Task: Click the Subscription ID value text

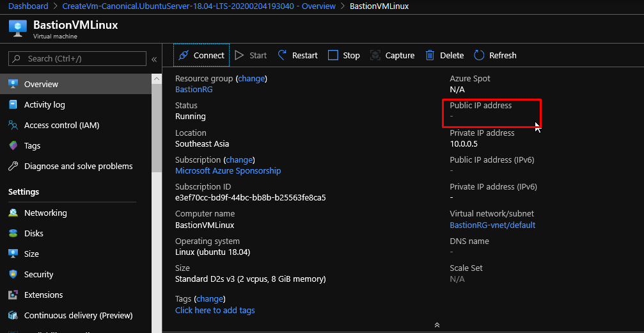Action: tap(251, 197)
